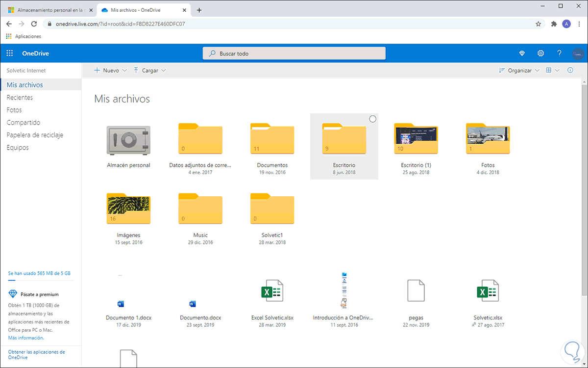Screen dimensions: 588x368
Task: Open the Solvetic1 folder
Action: click(x=272, y=210)
